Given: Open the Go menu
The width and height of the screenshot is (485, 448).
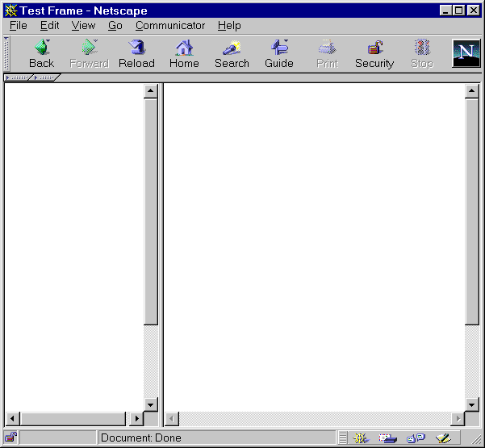Looking at the screenshot, I should [115, 26].
